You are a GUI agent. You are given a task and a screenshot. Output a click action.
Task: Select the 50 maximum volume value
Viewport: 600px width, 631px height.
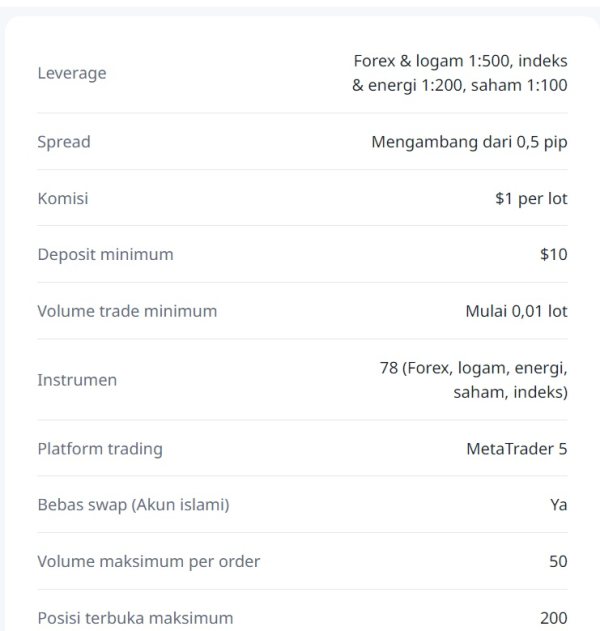558,561
